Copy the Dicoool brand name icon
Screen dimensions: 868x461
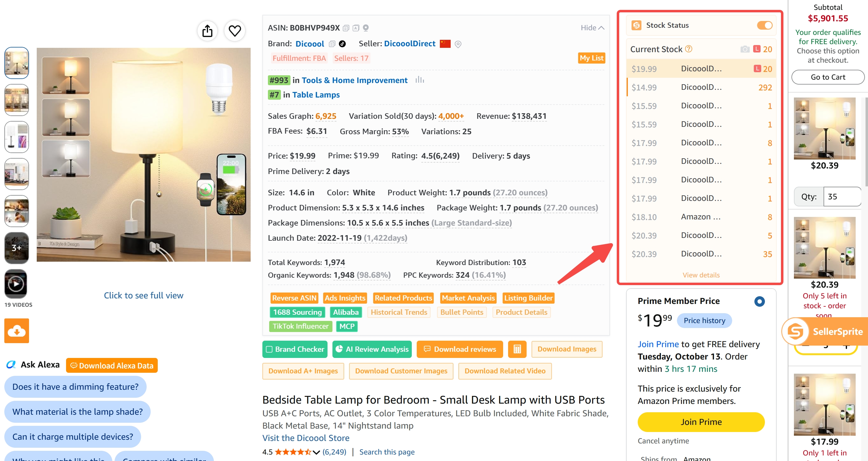coord(332,44)
